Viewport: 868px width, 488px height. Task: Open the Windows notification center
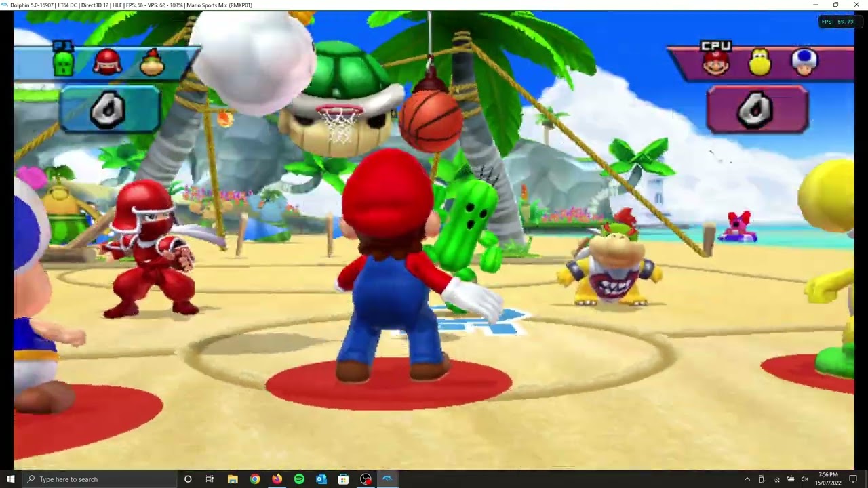853,479
